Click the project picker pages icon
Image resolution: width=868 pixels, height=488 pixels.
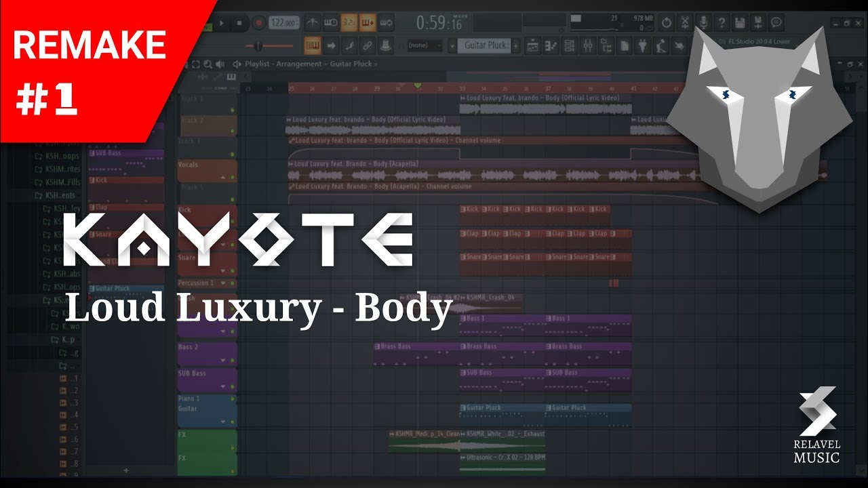coord(625,45)
